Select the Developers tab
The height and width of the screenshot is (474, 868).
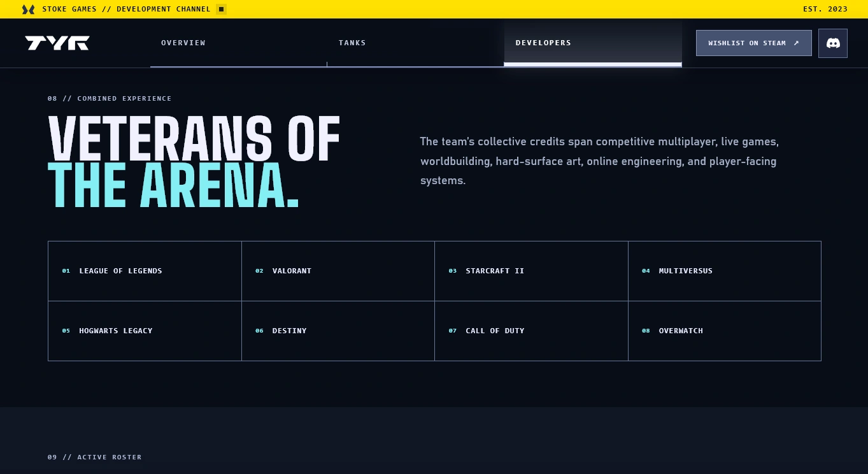(593, 43)
